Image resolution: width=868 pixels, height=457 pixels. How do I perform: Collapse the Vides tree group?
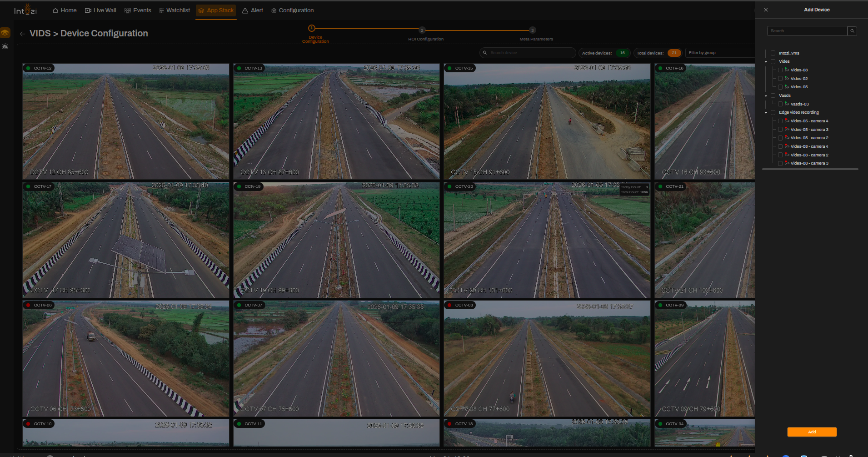click(x=766, y=62)
